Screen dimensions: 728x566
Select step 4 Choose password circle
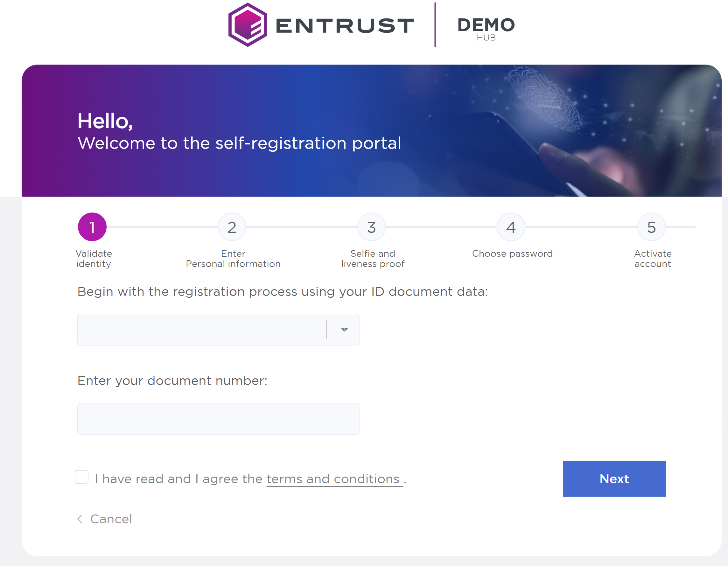point(511,227)
